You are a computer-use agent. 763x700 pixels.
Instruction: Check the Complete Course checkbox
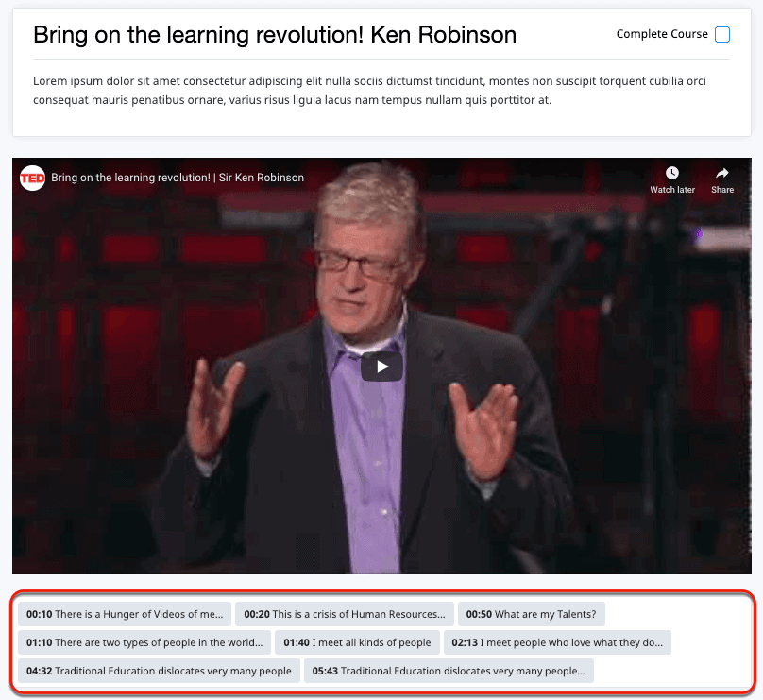(722, 35)
